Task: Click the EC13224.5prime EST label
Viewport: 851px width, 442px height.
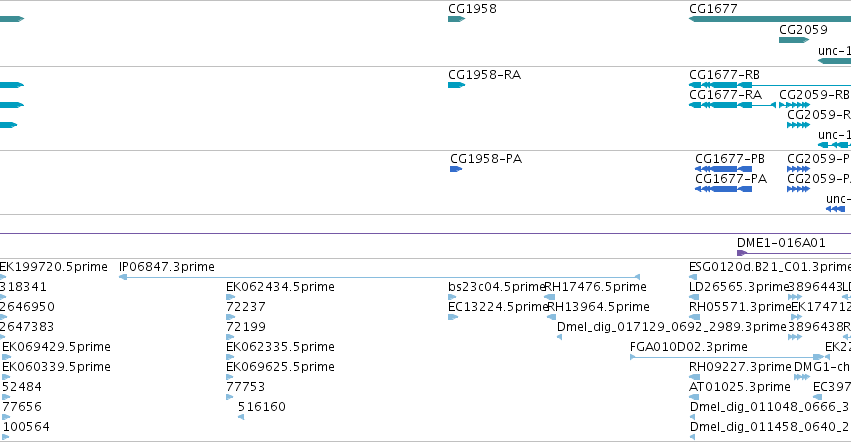Action: coord(494,307)
